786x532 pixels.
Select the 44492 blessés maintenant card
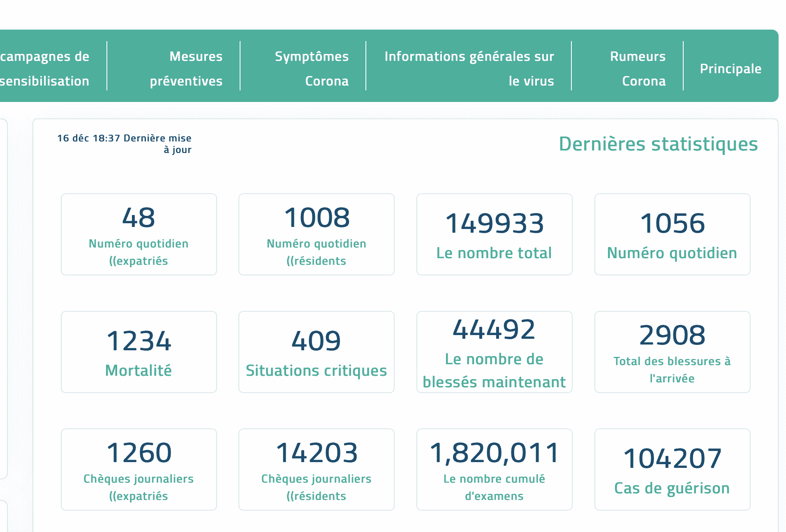pyautogui.click(x=494, y=352)
